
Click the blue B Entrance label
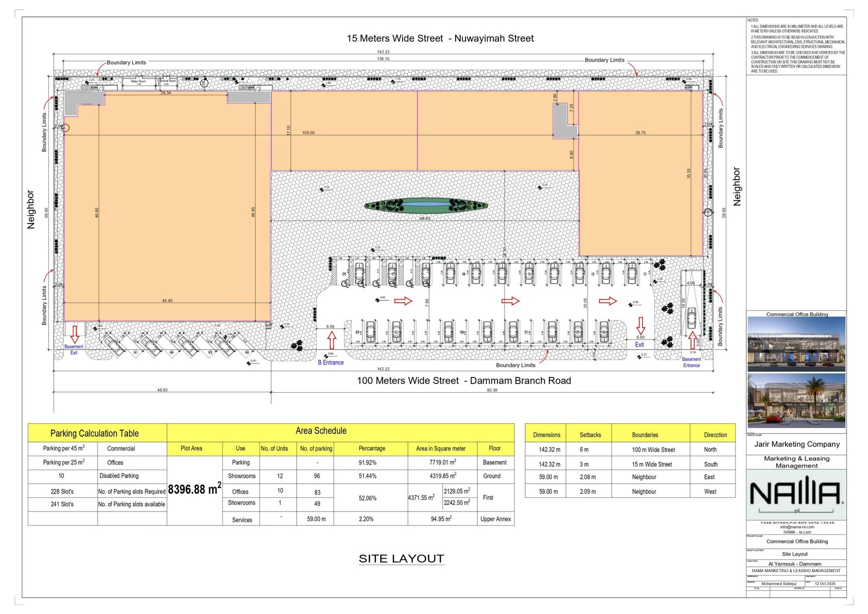point(331,362)
